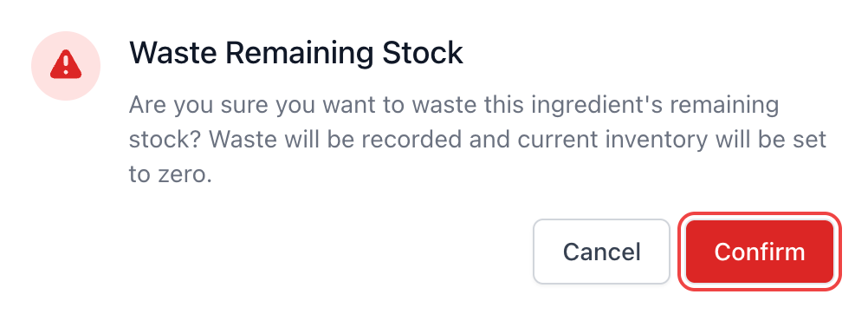Image resolution: width=868 pixels, height=314 pixels.
Task: Click the alert icon left of the title
Action: point(66,65)
